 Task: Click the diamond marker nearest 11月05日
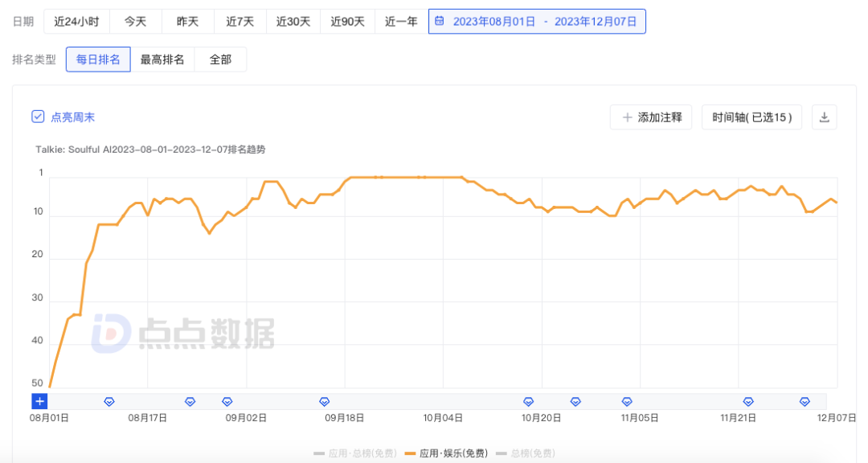(x=627, y=401)
